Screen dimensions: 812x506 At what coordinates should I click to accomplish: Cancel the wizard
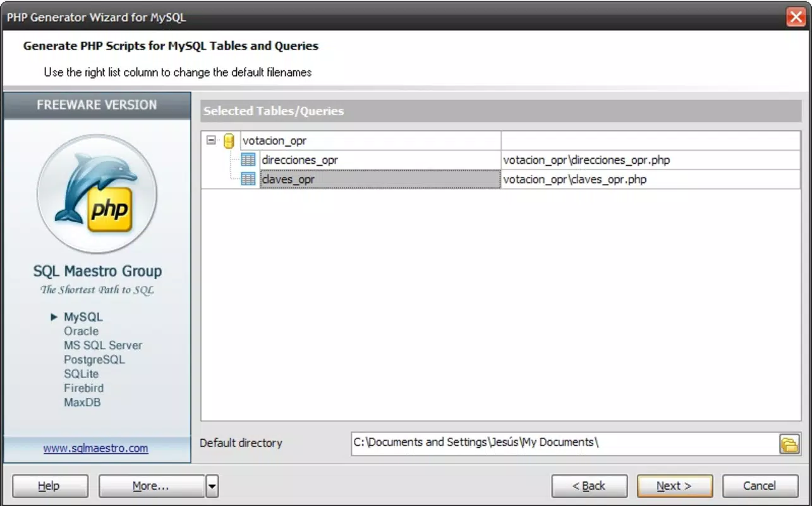(x=760, y=486)
